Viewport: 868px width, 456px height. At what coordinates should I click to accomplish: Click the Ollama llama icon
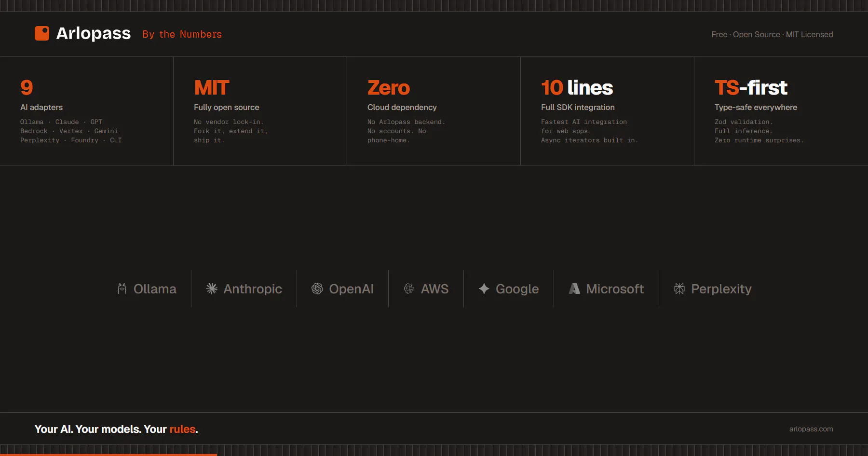(122, 289)
